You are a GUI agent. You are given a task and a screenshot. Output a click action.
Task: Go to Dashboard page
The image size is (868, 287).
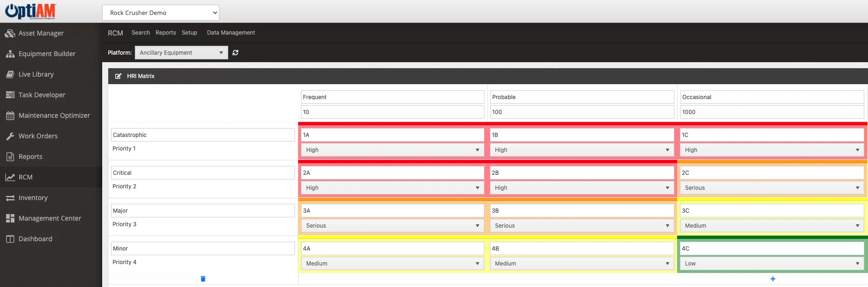[x=35, y=239]
